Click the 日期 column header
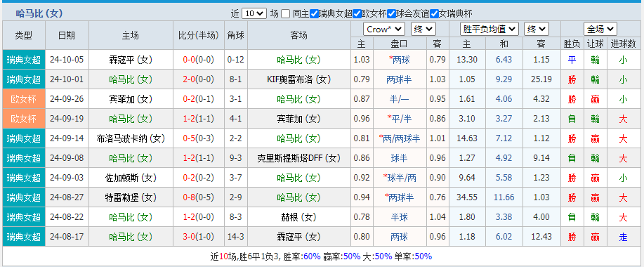The width and height of the screenshot is (644, 267). [67, 35]
